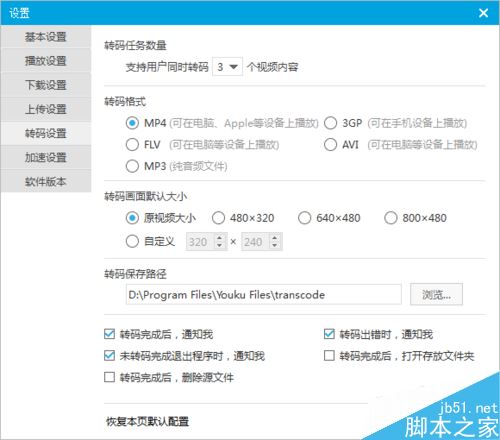Decrease custom height with down arrow
The width and height of the screenshot is (500, 440).
point(274,245)
